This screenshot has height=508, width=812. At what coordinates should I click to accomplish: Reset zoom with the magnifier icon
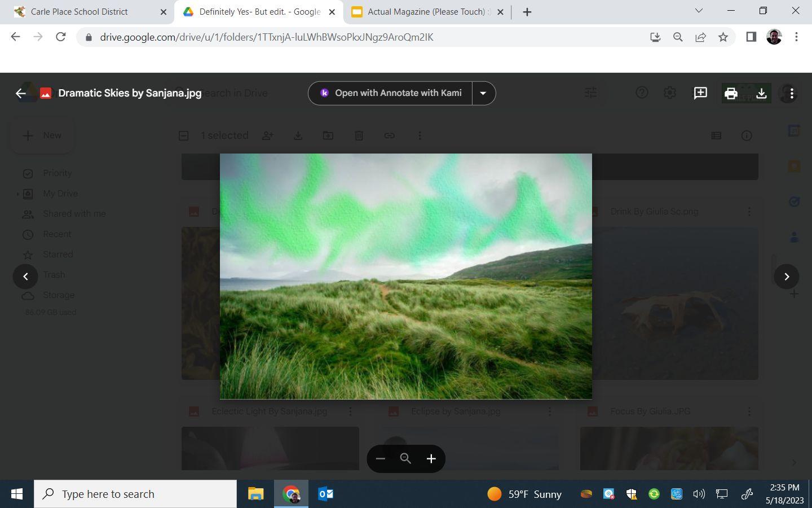(x=405, y=458)
